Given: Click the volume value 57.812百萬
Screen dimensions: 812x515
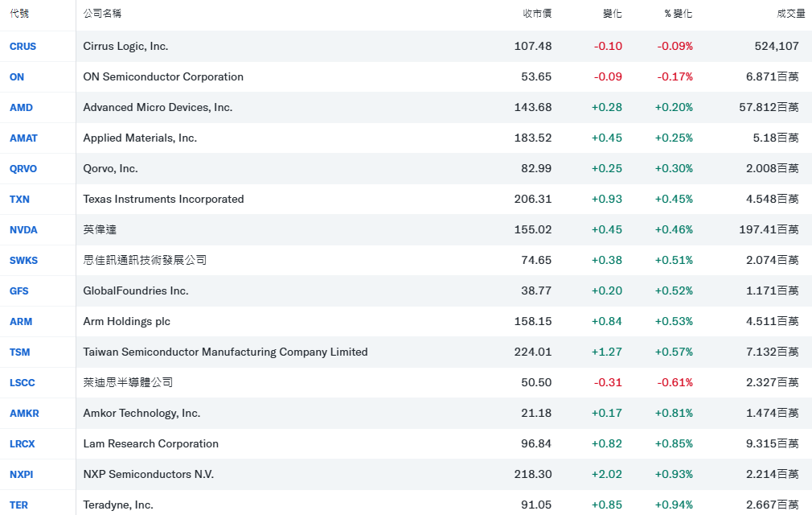Looking at the screenshot, I should coord(769,107).
